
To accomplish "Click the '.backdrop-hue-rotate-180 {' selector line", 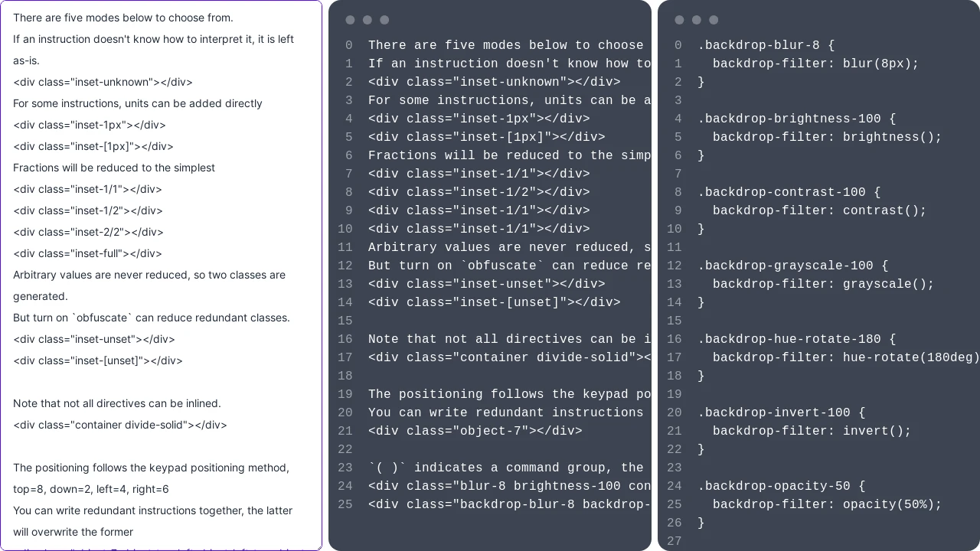I will pos(797,339).
